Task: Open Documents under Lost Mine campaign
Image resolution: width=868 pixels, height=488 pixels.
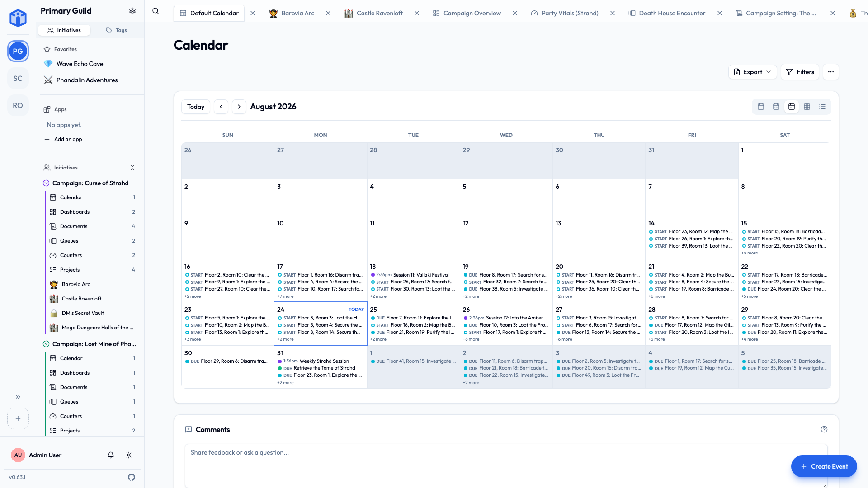Action: click(92, 387)
